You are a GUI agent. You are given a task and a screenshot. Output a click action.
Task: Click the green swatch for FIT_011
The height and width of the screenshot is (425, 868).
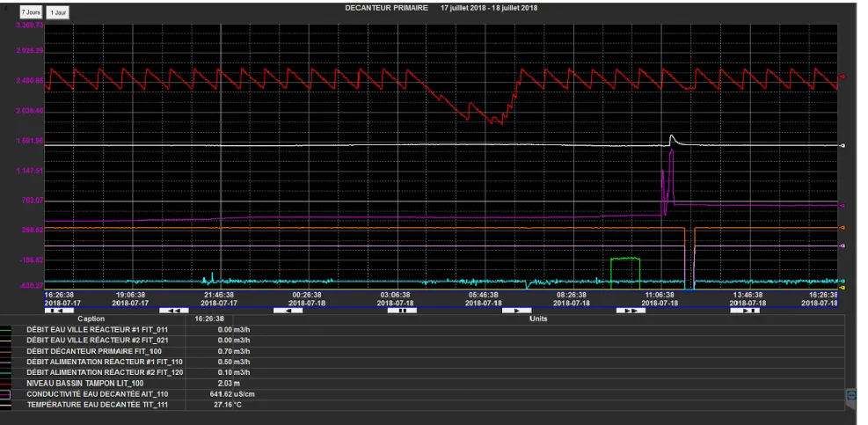(x=5, y=329)
